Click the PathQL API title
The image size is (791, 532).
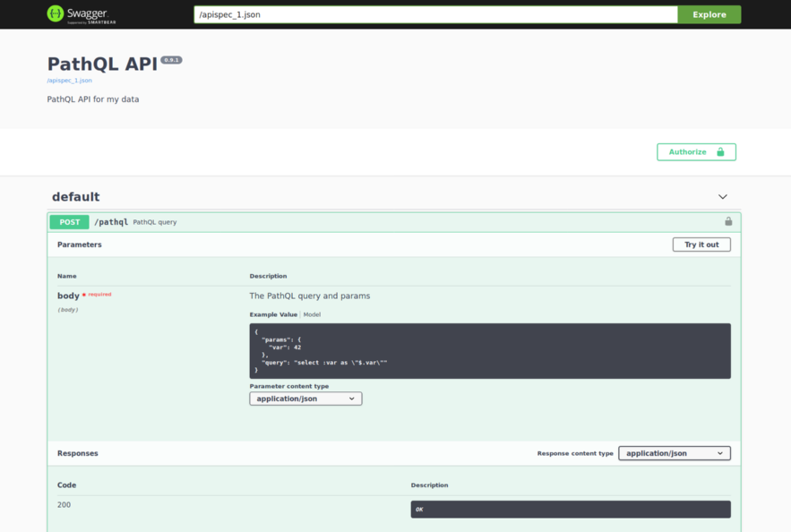point(102,64)
